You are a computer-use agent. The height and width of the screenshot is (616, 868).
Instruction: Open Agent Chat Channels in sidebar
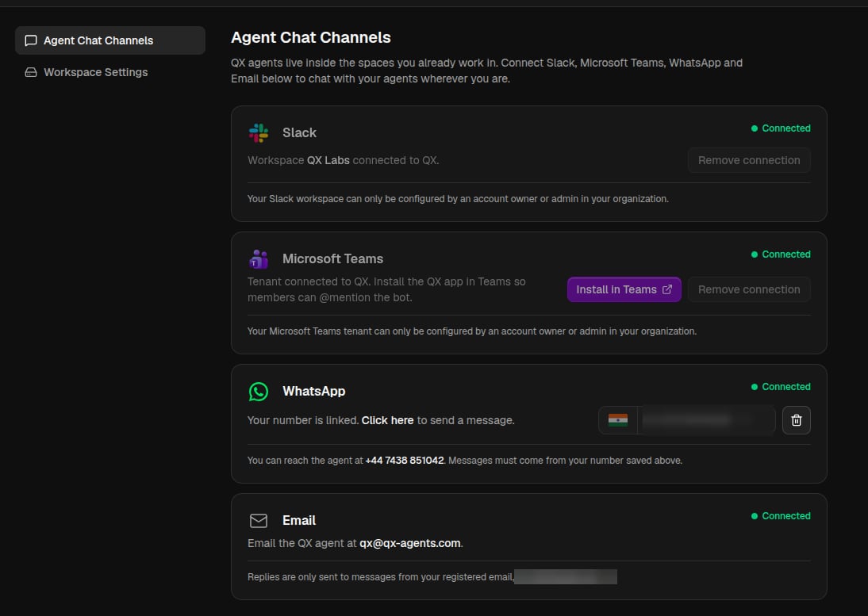click(110, 40)
